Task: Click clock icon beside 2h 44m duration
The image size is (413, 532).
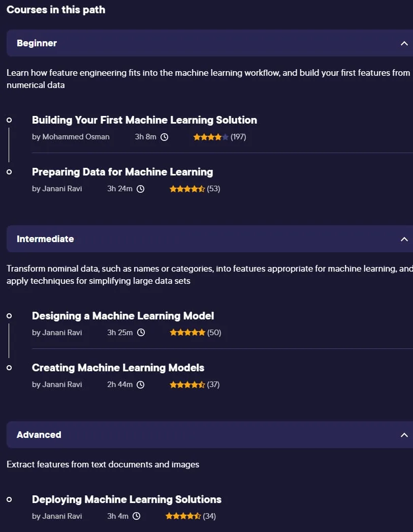Action: (x=141, y=385)
